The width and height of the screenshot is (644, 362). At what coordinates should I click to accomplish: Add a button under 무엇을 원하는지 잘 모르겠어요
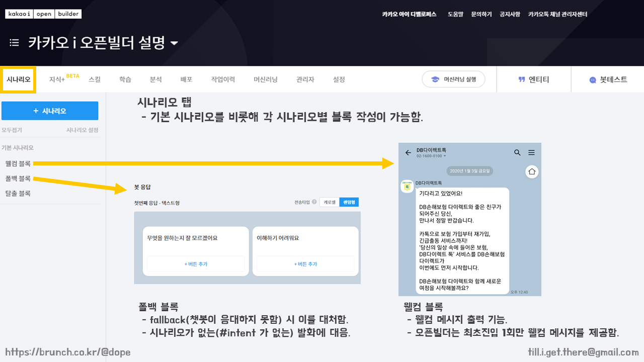point(196,264)
